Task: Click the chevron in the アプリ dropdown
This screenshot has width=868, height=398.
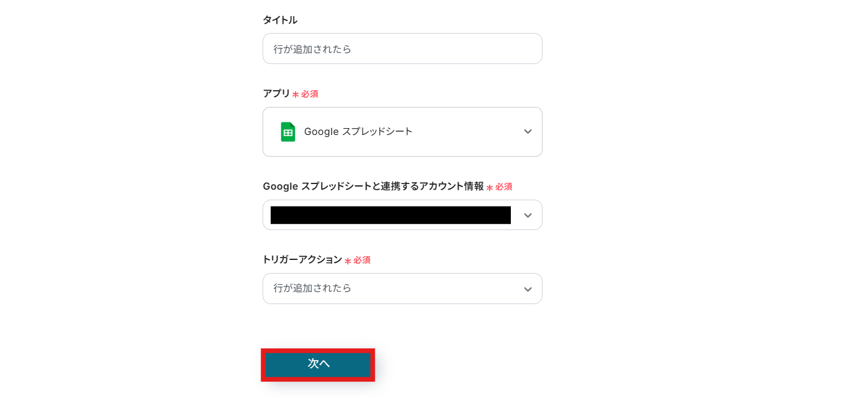Action: [528, 132]
